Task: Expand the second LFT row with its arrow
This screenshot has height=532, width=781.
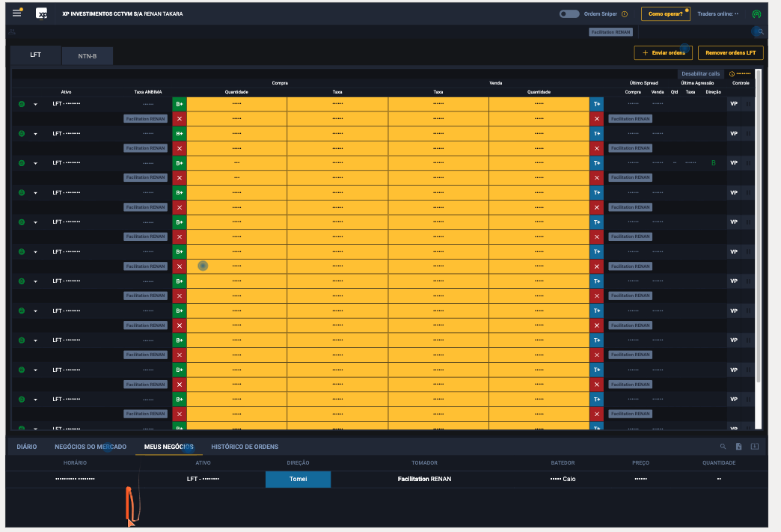Action: (35, 134)
